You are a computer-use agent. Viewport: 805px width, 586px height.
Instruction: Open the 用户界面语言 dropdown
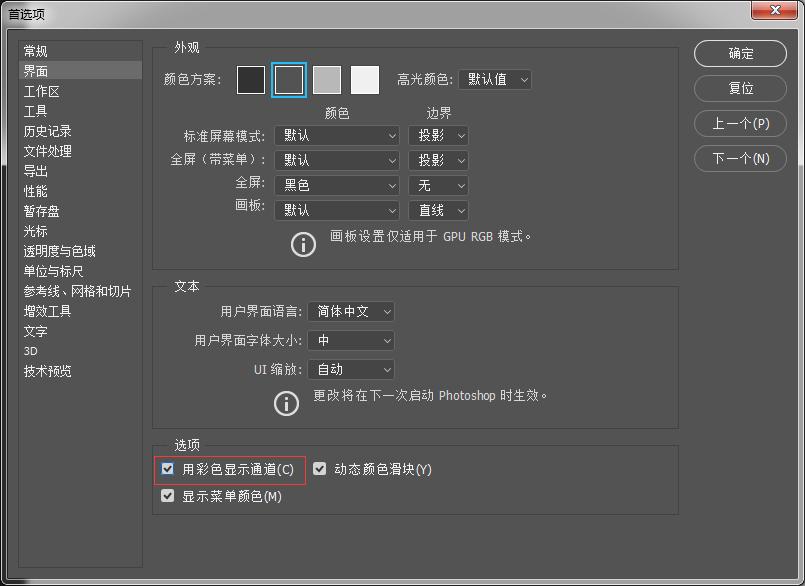pos(351,311)
